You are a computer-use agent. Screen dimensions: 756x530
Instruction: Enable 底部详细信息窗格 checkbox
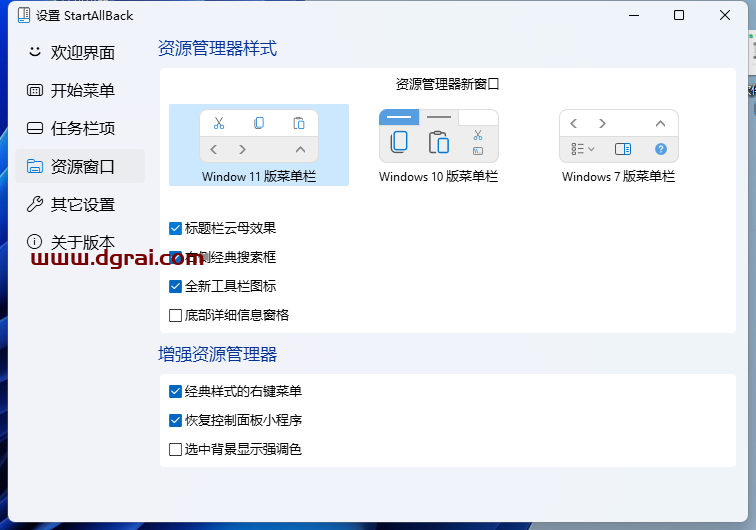(x=176, y=315)
